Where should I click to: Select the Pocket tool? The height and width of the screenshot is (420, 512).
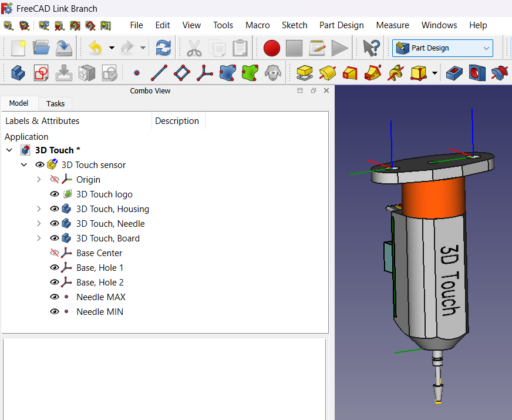pos(454,72)
